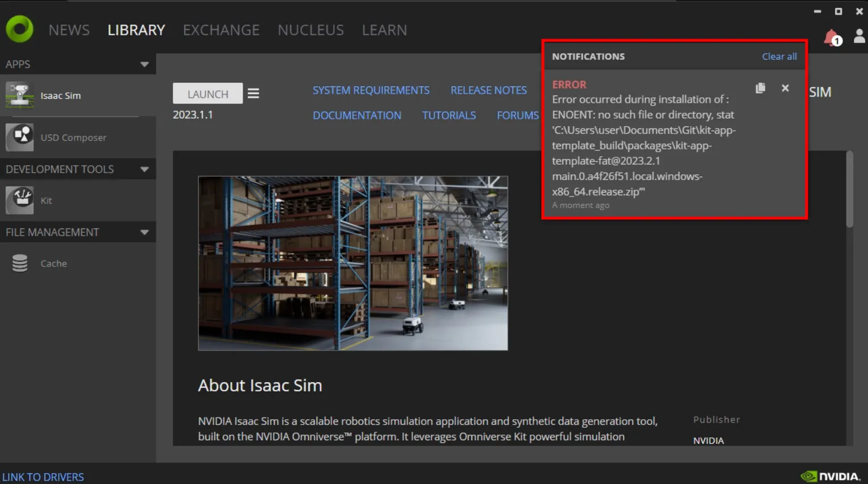Open FORUMS link

point(518,115)
